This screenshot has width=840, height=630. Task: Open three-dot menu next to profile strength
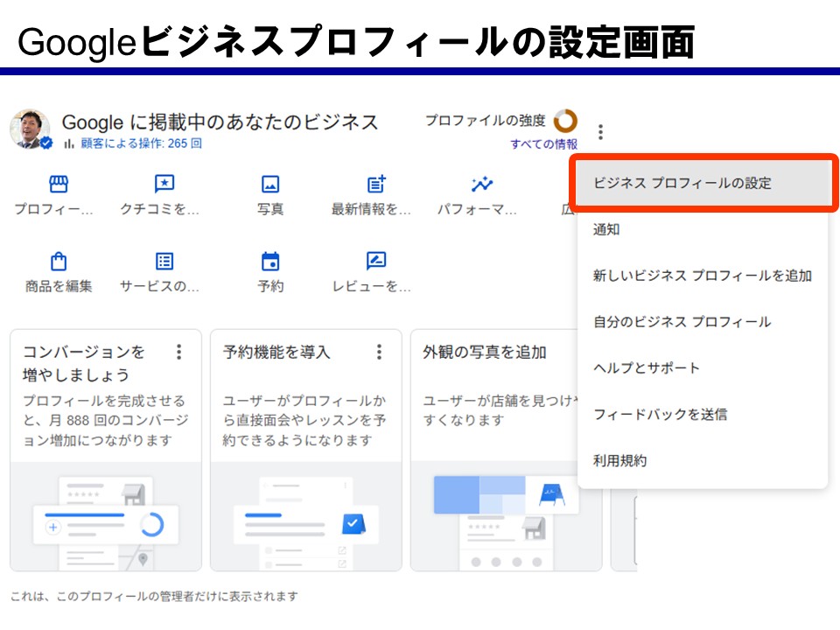600,132
